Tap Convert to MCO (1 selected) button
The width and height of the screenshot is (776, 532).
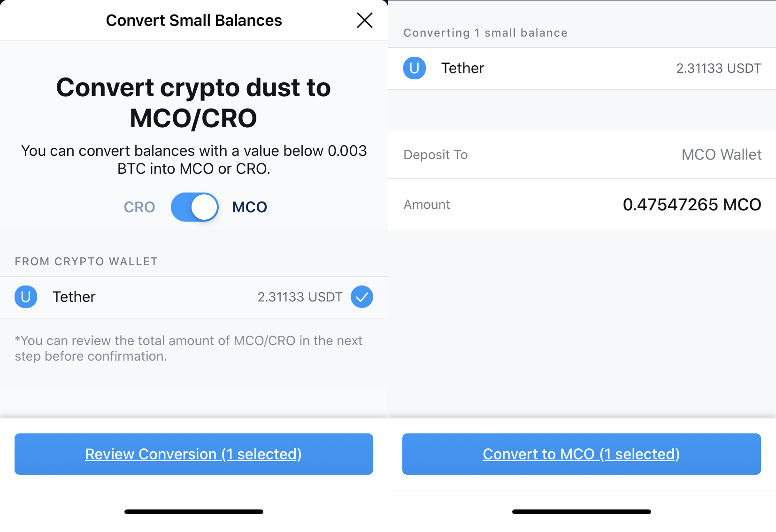[582, 454]
